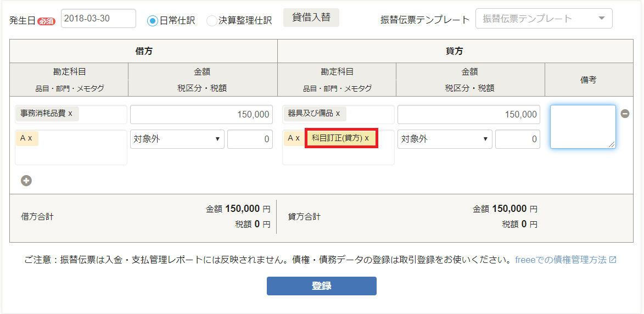644x314 pixels.
Task: Open debit side 対象外 tax category dropdown
Action: (x=177, y=139)
